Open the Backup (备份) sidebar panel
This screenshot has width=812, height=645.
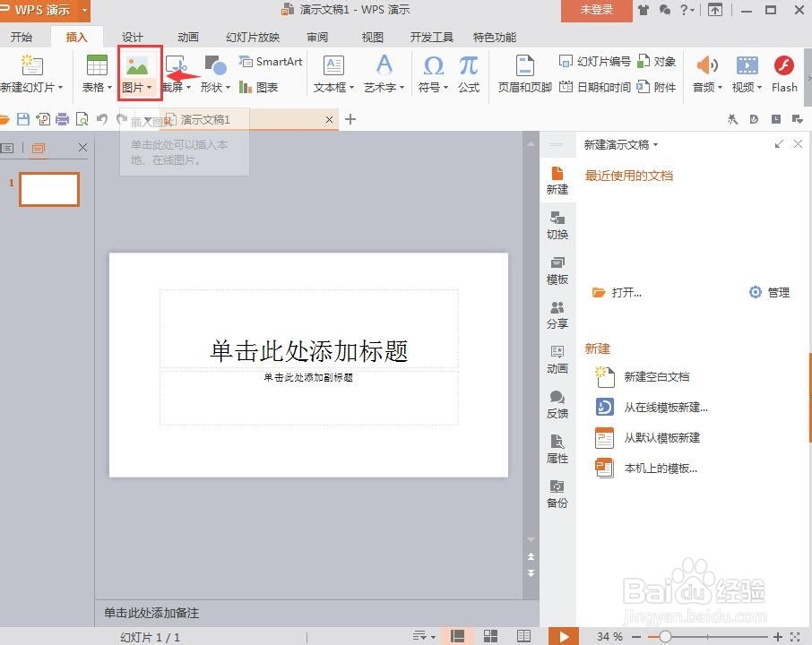pos(557,494)
